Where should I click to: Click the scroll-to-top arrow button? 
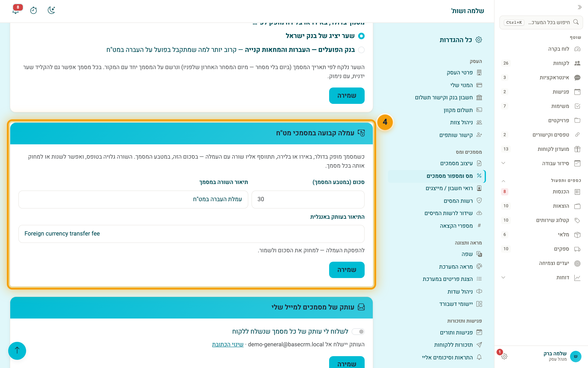(17, 350)
